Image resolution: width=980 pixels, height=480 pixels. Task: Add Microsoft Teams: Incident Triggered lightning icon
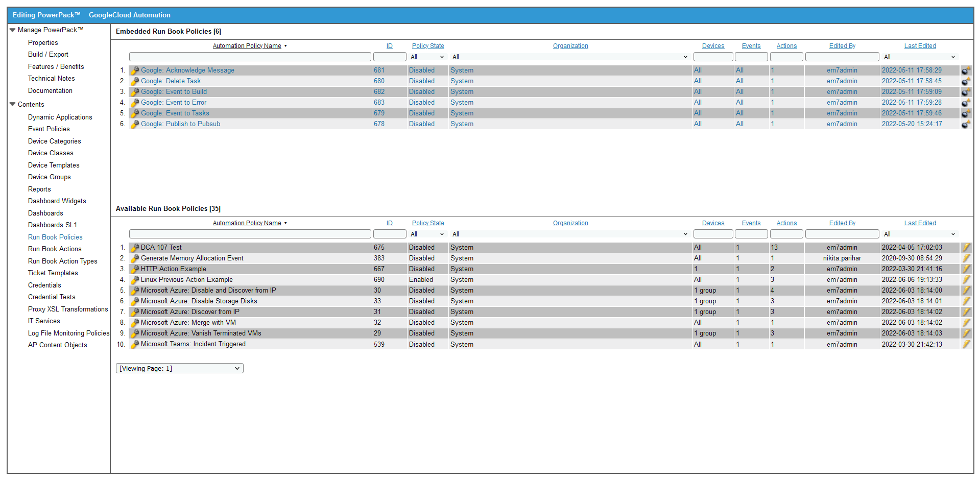pos(966,345)
